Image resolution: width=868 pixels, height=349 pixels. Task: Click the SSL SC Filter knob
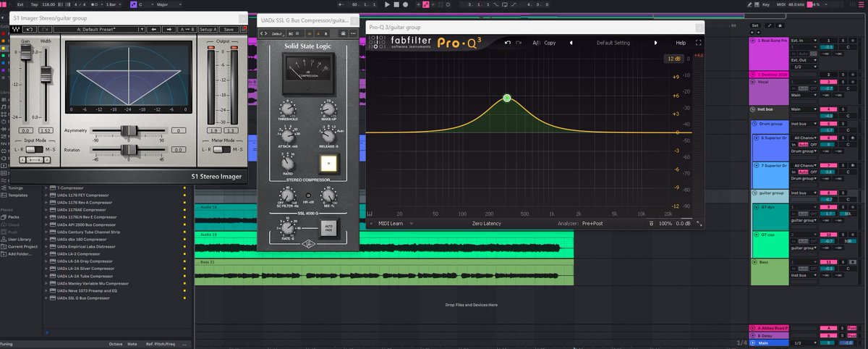[287, 196]
